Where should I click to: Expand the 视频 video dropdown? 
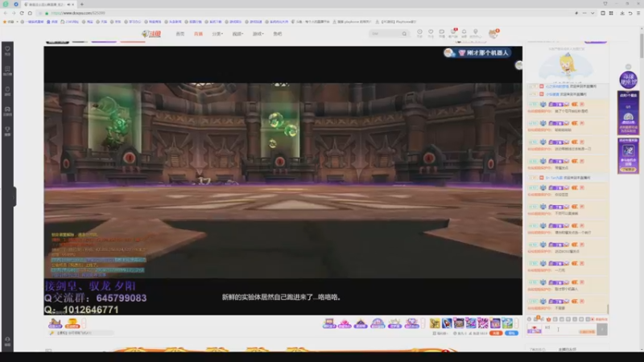click(x=237, y=34)
